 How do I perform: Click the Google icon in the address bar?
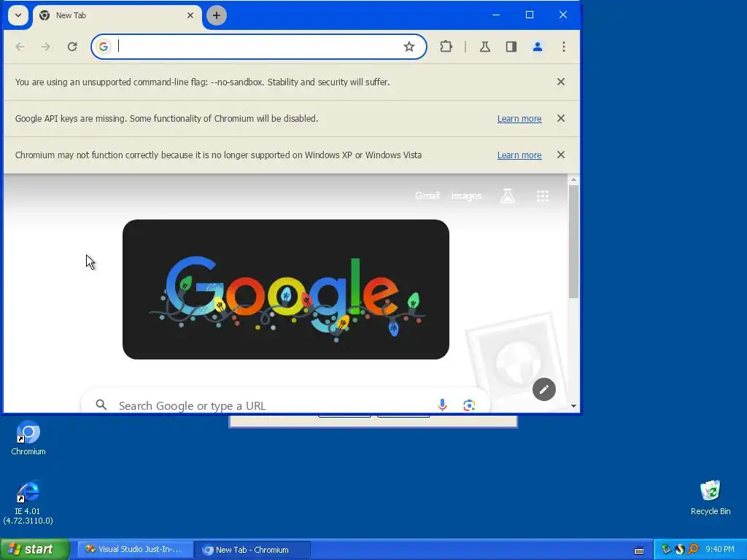104,47
